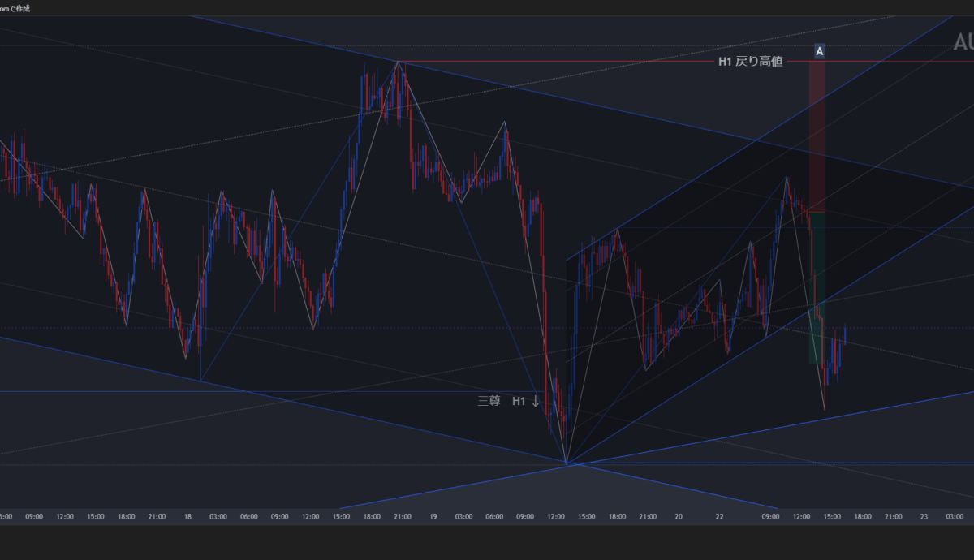Select the green profit target zone
Viewport: 974px width, 560px height.
817,284
